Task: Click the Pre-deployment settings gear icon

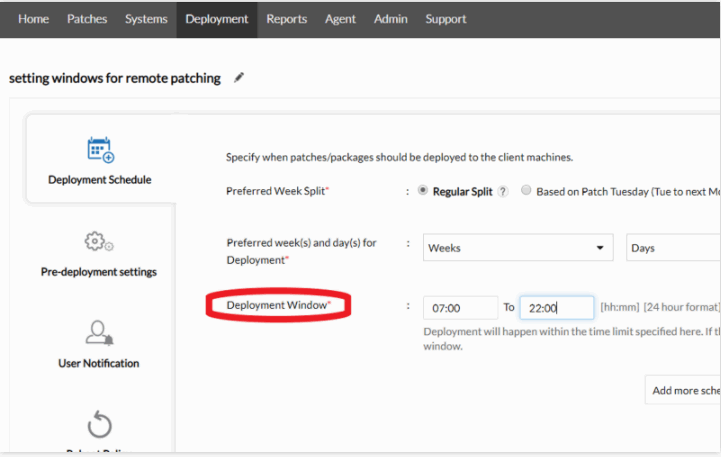Action: coord(99,242)
